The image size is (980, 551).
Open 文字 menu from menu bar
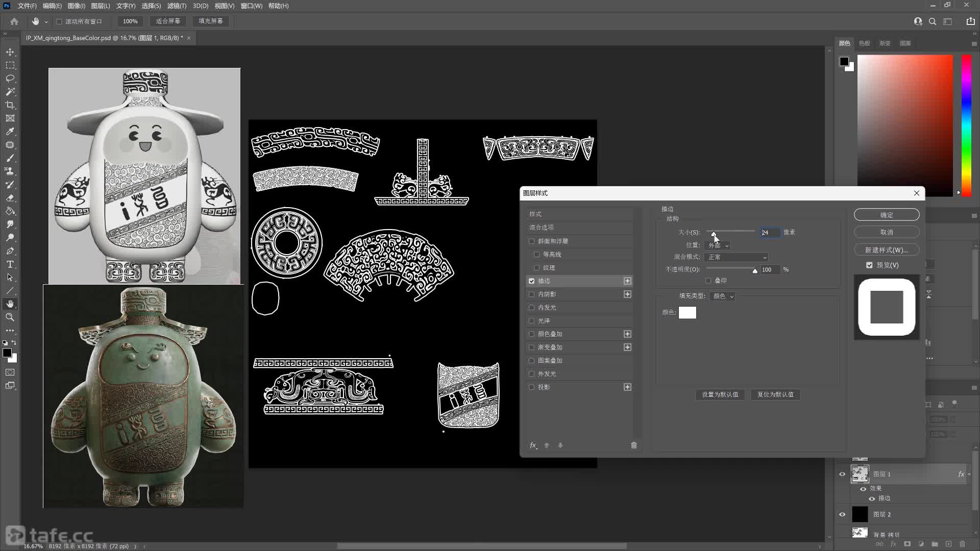click(x=122, y=6)
